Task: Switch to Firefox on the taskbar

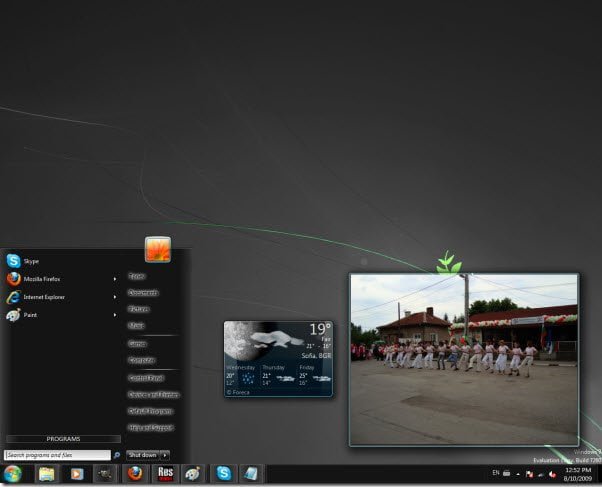Action: (135, 474)
